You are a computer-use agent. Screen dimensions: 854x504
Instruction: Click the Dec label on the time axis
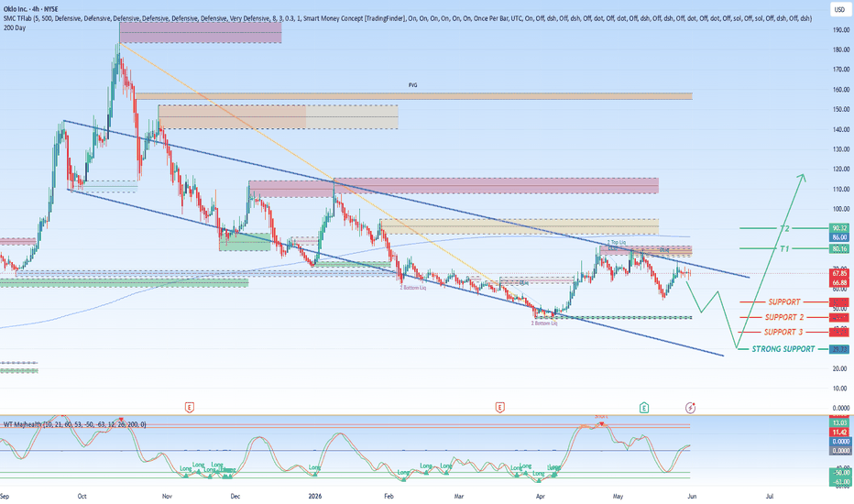click(x=235, y=497)
